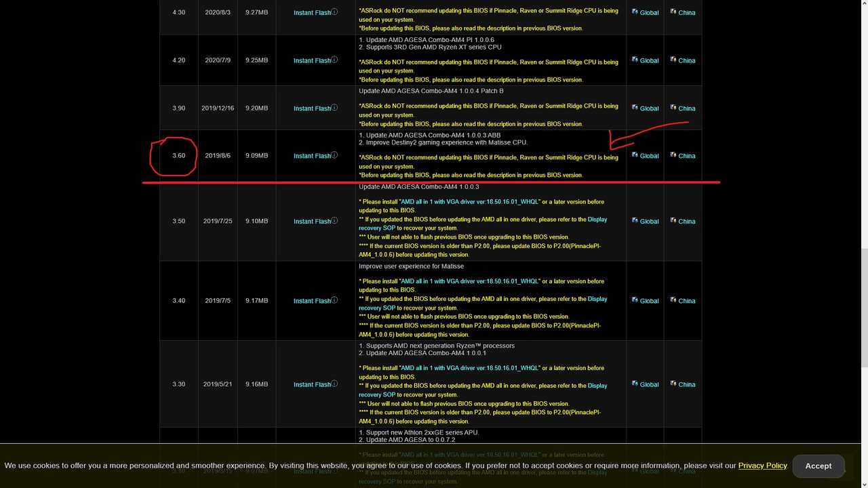Download BIOS 3.90 from Global server
The image size is (868, 488).
(x=645, y=108)
